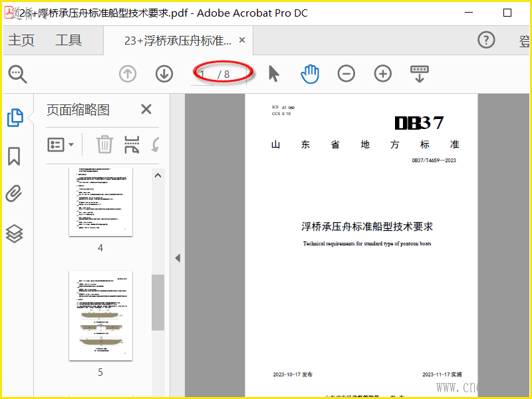The height and width of the screenshot is (399, 532).
Task: Click the 2023-10-17 发布 date text
Action: pyautogui.click(x=293, y=374)
